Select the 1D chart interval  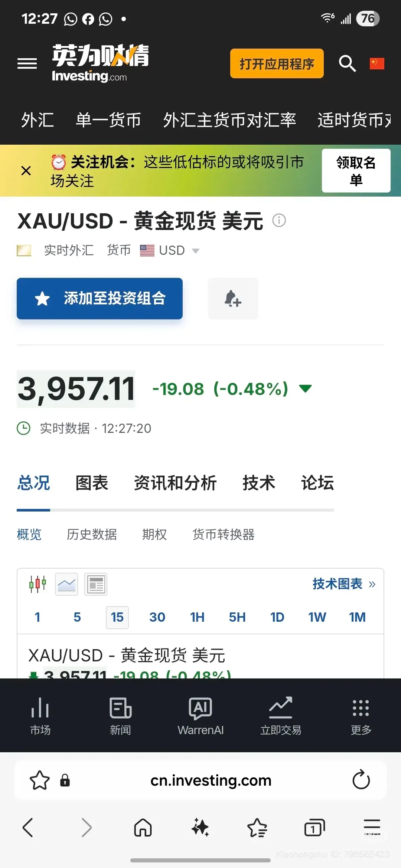pos(277,617)
